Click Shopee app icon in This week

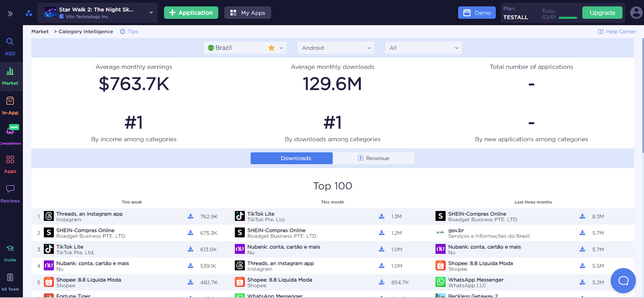(49, 282)
